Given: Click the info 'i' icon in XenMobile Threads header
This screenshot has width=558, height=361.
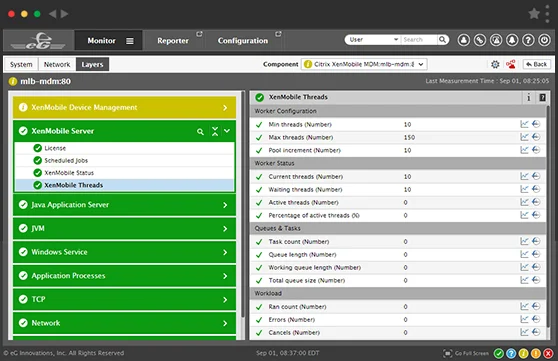Looking at the screenshot, I should [x=528, y=97].
